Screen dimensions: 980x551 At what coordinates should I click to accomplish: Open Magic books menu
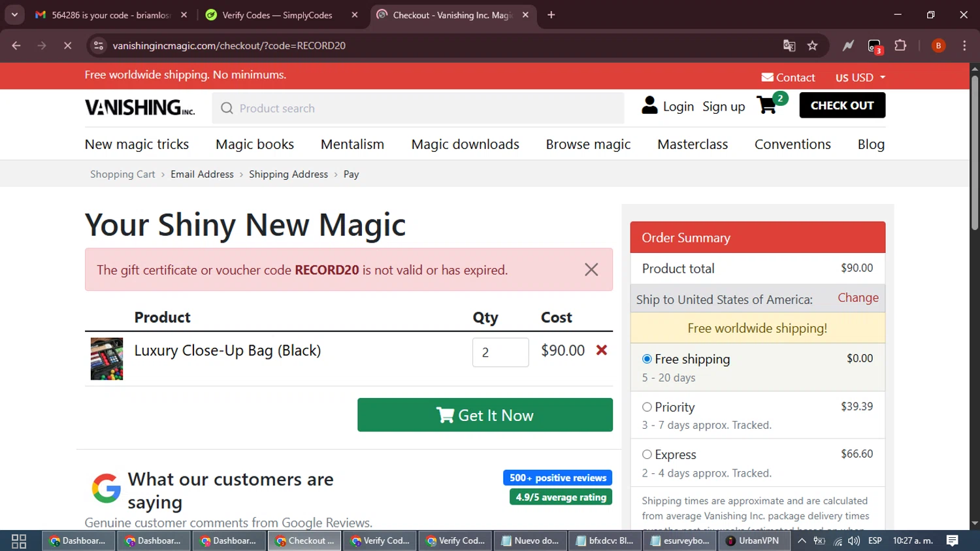(255, 144)
